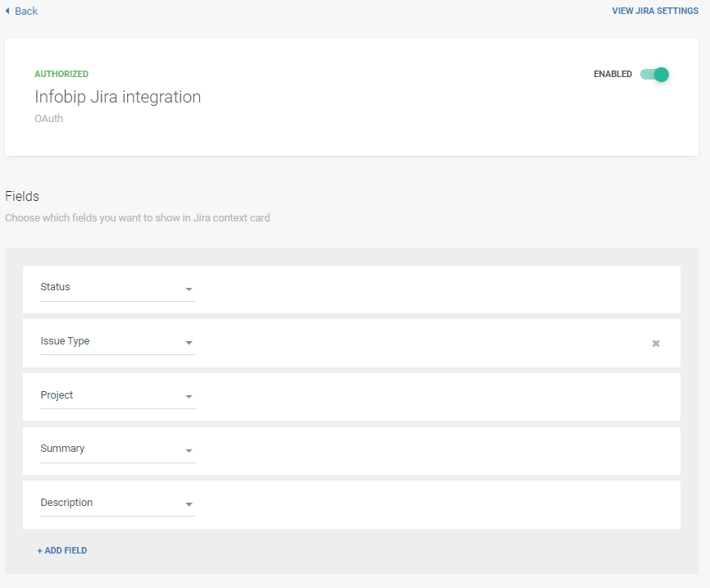The width and height of the screenshot is (710, 588).
Task: Open View Jira Settings
Action: coord(654,11)
